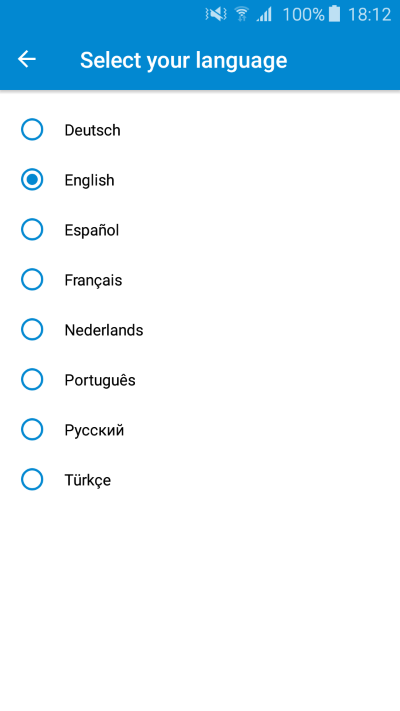The height and width of the screenshot is (711, 400).
Task: Tap the muted sound status icon
Action: coord(216,15)
